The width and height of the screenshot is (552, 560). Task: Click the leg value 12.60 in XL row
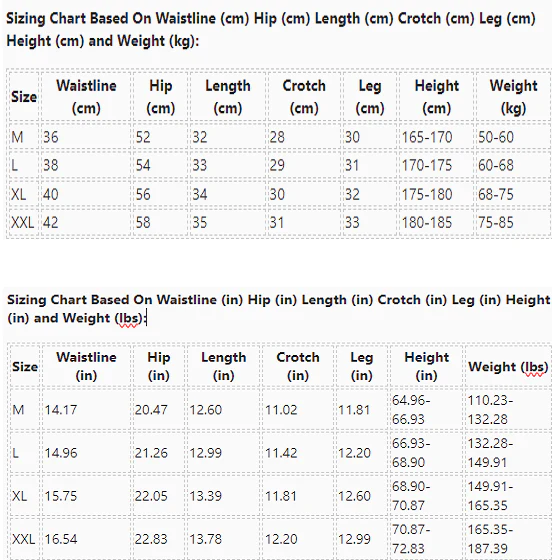(362, 496)
